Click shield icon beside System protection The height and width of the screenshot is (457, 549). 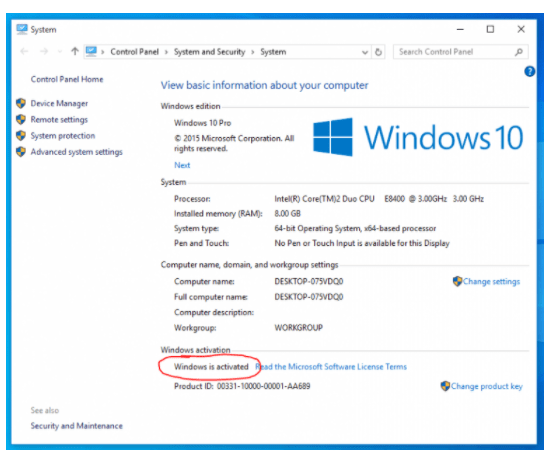[21, 136]
